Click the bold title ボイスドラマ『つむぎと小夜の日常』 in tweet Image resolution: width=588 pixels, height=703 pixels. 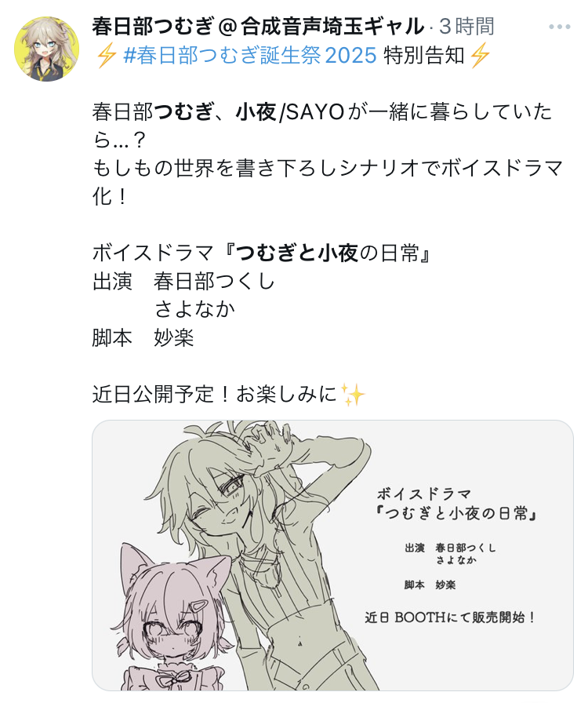coord(262,253)
